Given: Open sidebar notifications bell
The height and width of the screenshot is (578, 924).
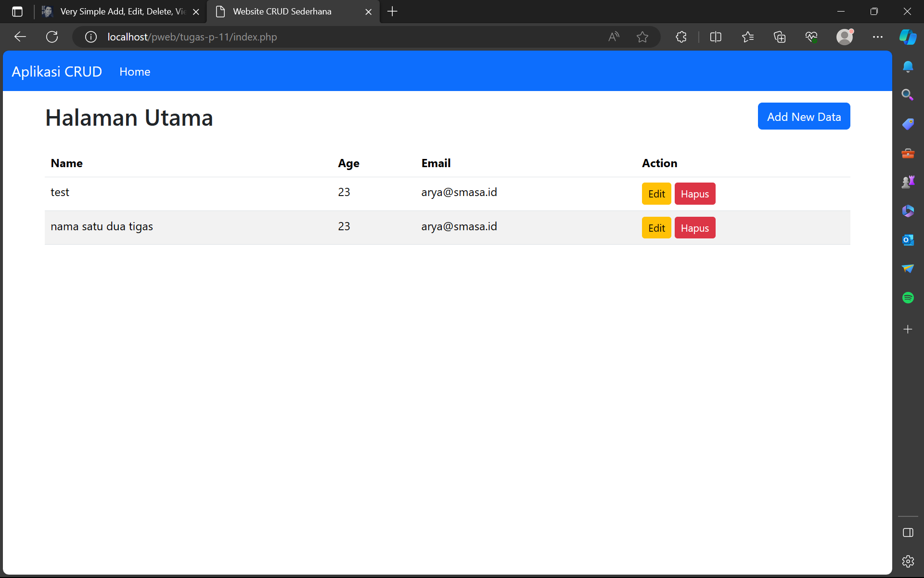Looking at the screenshot, I should click(x=908, y=66).
